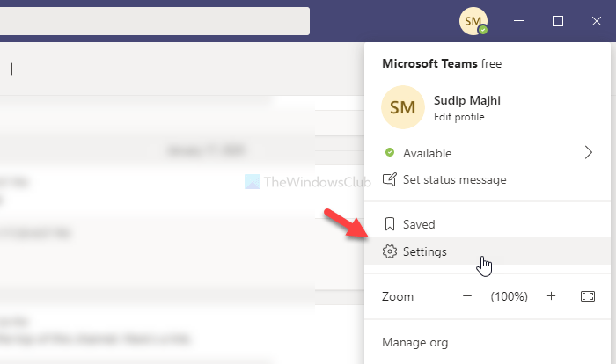Click the (100%) zoom reset value
The width and height of the screenshot is (616, 364).
point(509,296)
